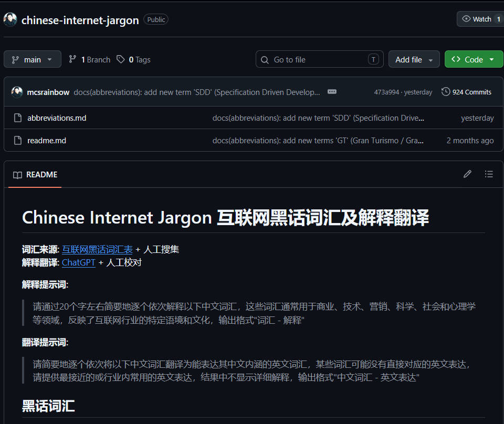Click the '2 months ago' timestamp
This screenshot has height=424, width=504.
[470, 140]
